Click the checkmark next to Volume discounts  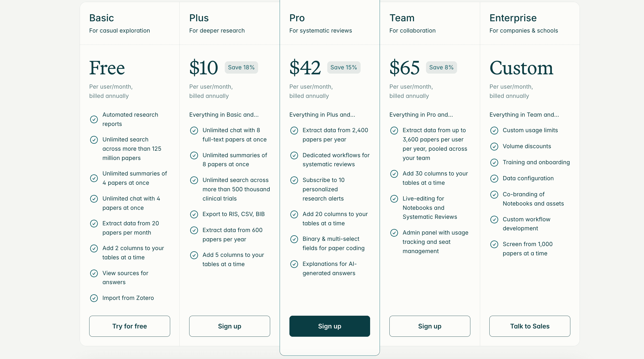point(494,146)
